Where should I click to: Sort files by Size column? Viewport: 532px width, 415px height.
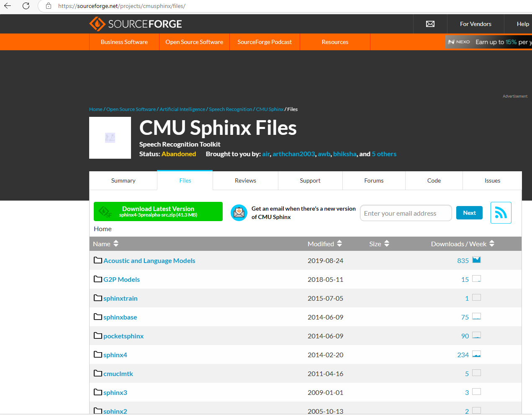(379, 244)
